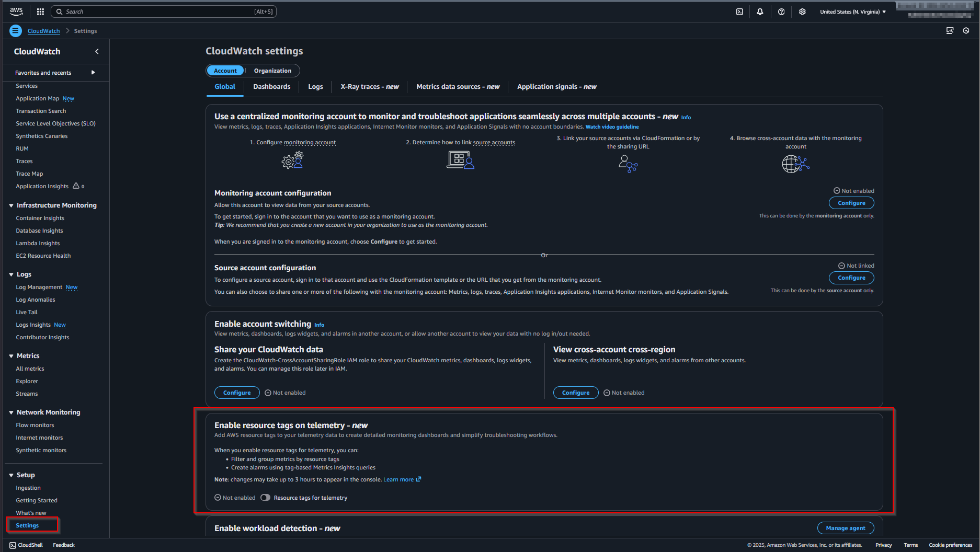The image size is (980, 552).
Task: Click Configure under Monitoring account configuration
Action: click(851, 203)
